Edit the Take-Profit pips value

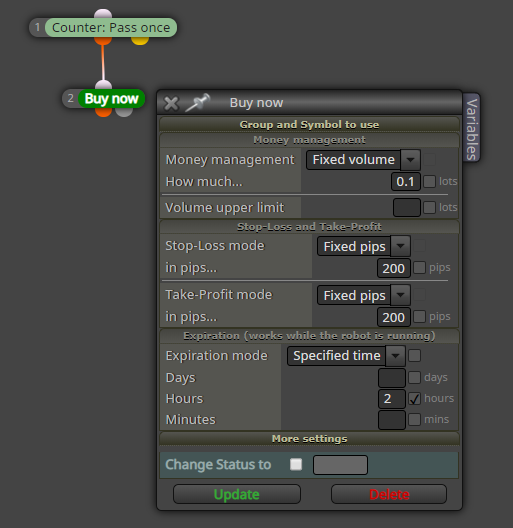[394, 317]
